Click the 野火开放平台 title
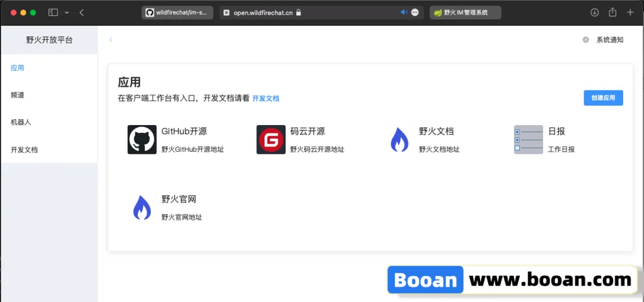Screen dimensions: 644x302 pyautogui.click(x=49, y=40)
